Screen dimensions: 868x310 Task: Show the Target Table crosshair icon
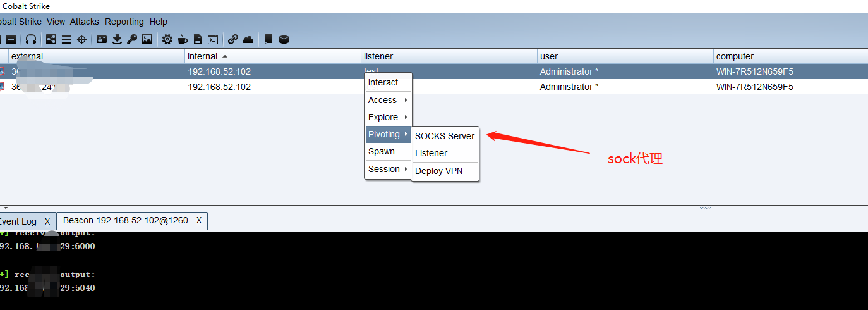[x=81, y=39]
